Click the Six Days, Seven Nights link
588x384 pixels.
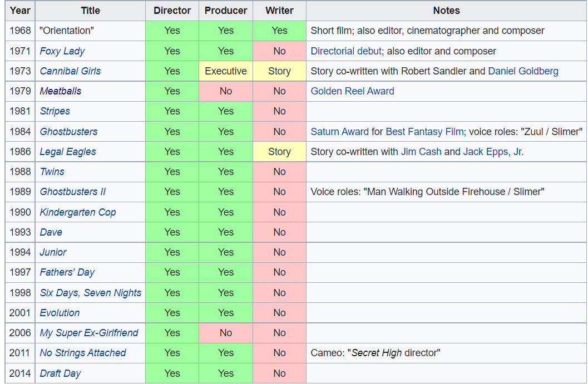(x=90, y=293)
